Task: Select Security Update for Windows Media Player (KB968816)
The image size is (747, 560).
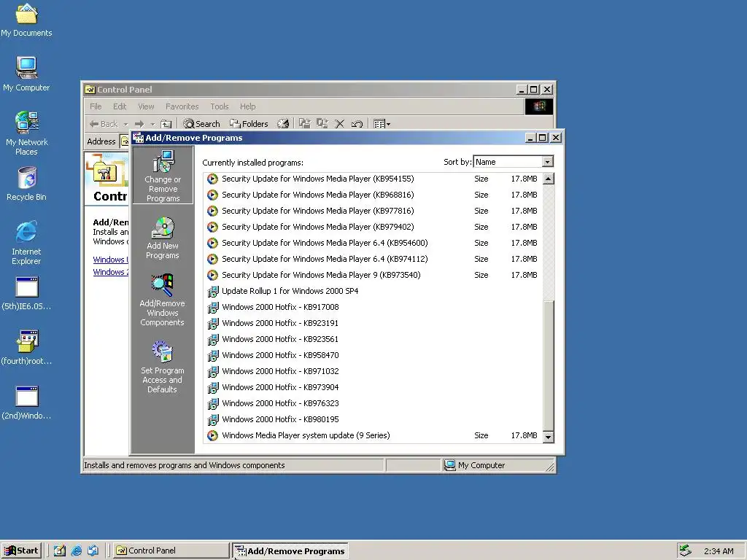Action: click(373, 195)
